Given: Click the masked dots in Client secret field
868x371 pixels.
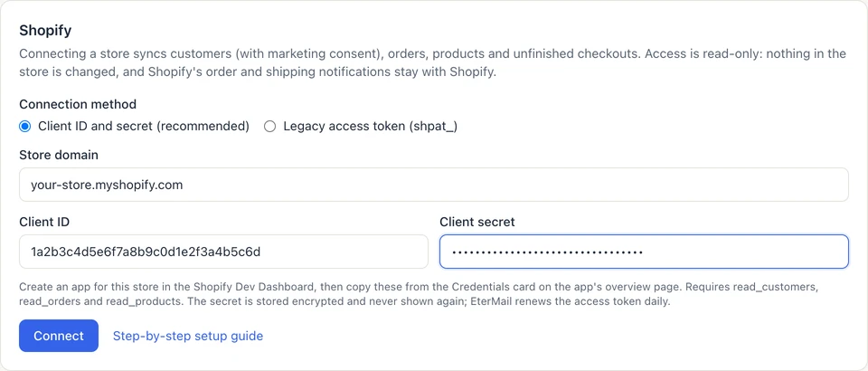Looking at the screenshot, I should pyautogui.click(x=546, y=252).
